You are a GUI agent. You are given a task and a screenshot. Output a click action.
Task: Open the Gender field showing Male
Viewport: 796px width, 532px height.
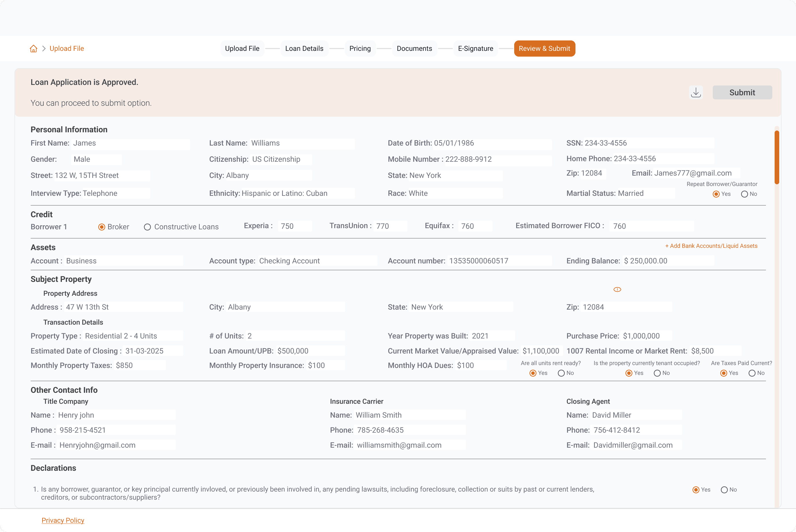[x=97, y=159]
